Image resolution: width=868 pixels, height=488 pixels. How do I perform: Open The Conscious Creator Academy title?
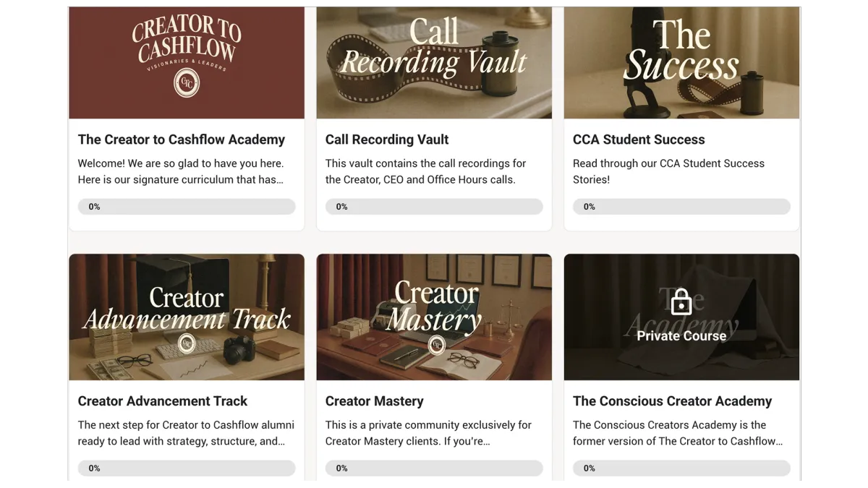673,401
